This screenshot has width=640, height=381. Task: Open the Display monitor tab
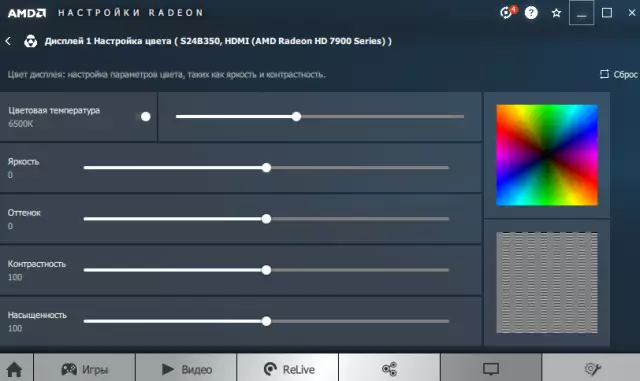pyautogui.click(x=491, y=369)
